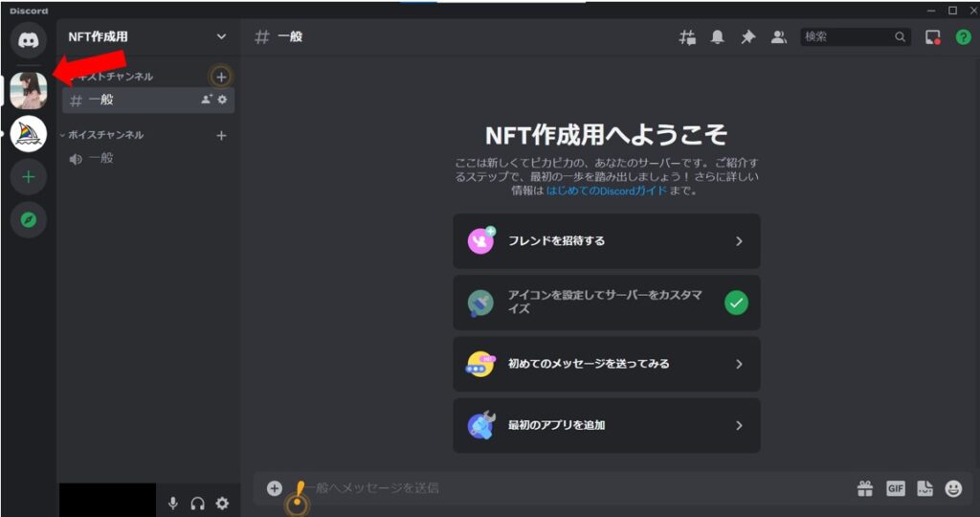Open notification settings bell icon
This screenshot has height=517, width=980.
718,37
